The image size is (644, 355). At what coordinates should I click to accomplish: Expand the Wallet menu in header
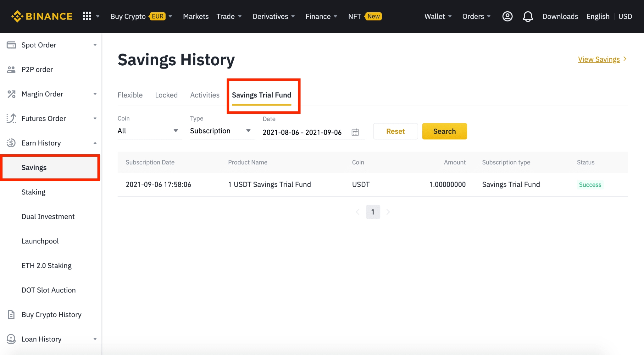tap(438, 16)
